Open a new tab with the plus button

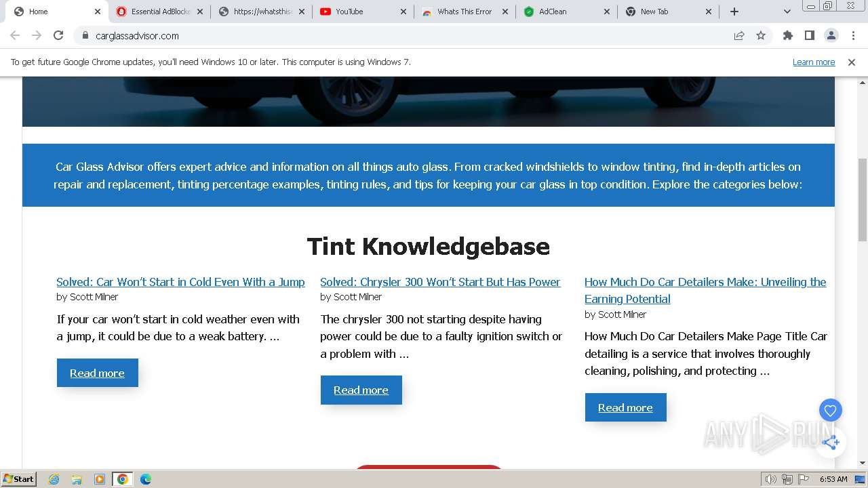click(734, 12)
